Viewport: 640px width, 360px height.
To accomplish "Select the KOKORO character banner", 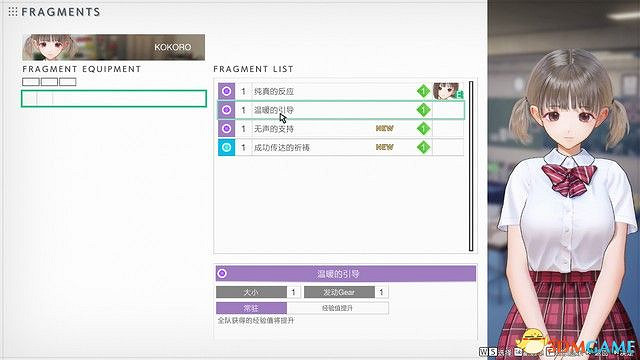I will [x=113, y=47].
